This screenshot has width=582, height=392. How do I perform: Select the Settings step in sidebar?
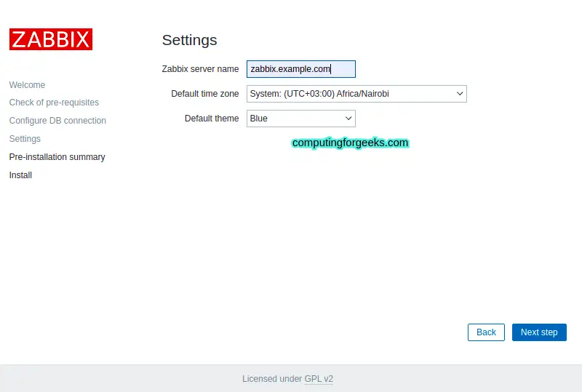click(25, 139)
